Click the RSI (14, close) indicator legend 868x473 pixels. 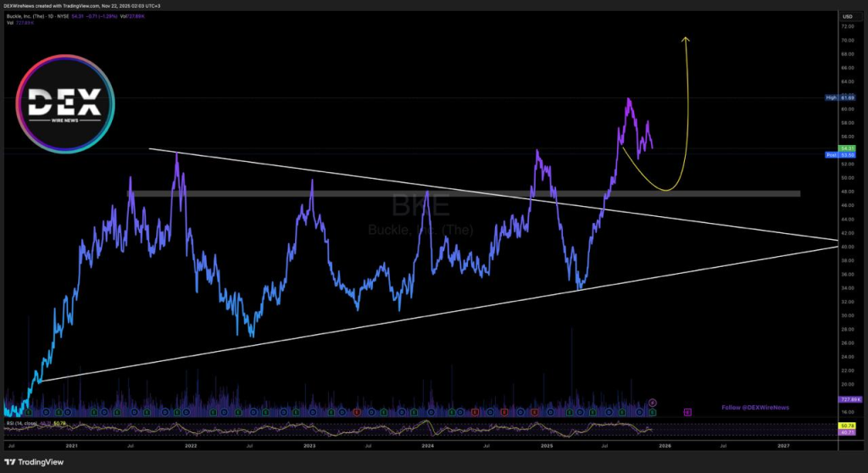pyautogui.click(x=22, y=423)
